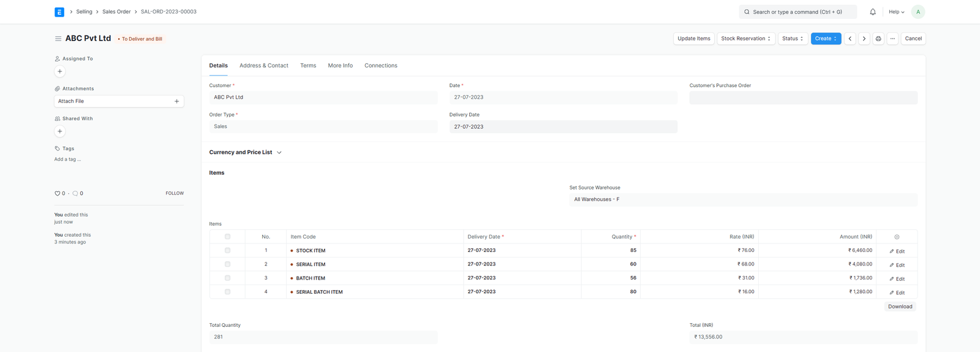
Task: Edit the STOCK ITEM row
Action: click(897, 251)
